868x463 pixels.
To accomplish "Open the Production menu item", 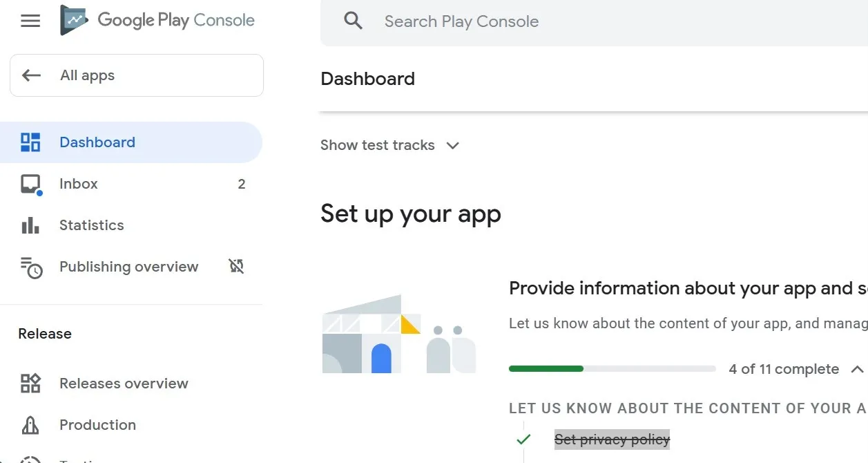I will (x=131, y=425).
